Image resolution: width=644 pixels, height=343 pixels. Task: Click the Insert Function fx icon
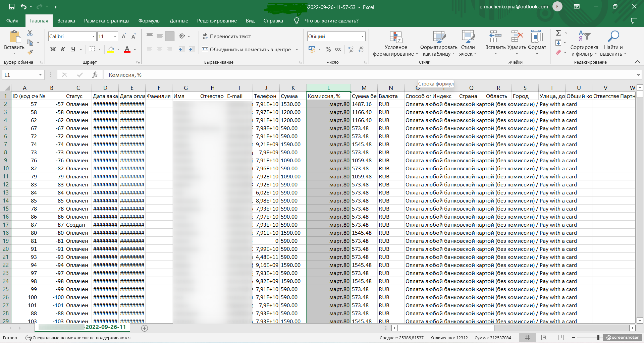coord(95,75)
